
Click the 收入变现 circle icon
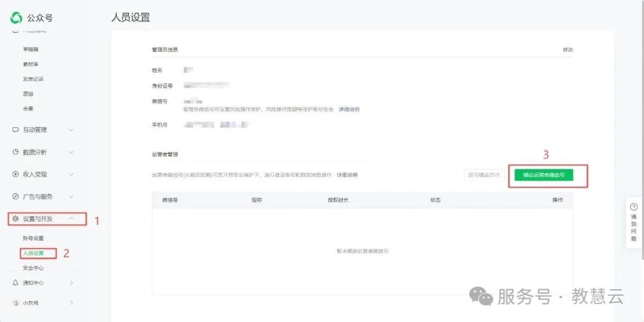[16, 174]
